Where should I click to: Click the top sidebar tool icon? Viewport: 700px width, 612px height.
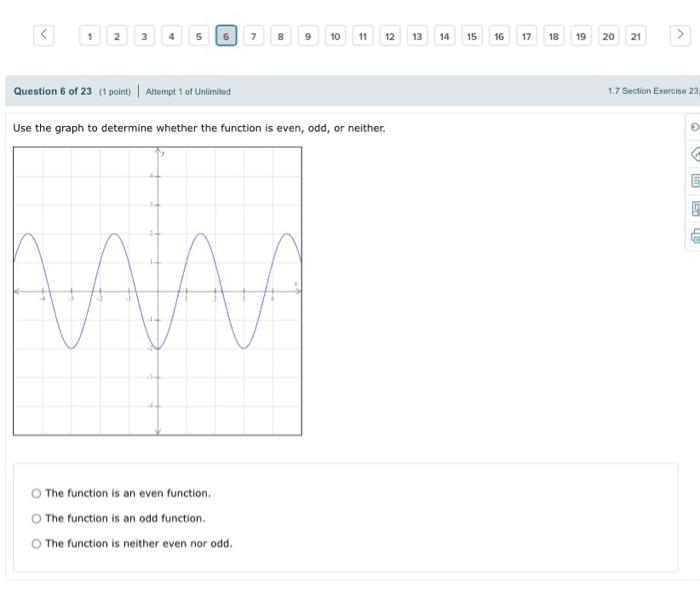695,127
